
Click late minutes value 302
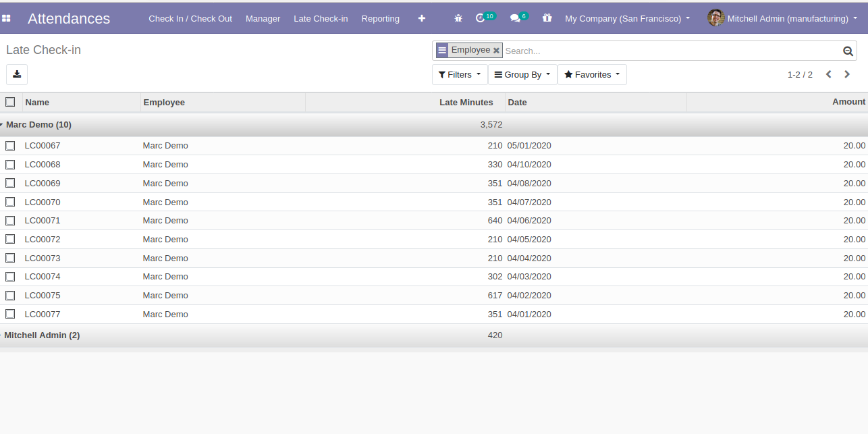tap(495, 277)
